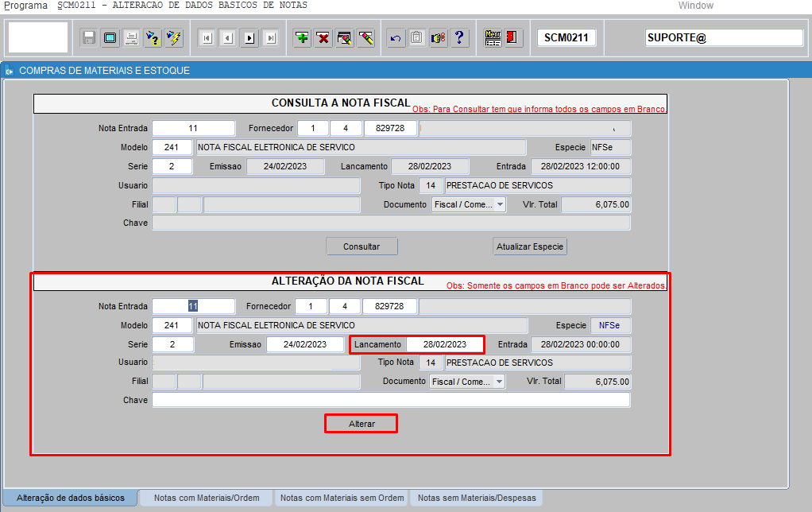
Task: Click the SCM0211 program code field
Action: click(x=566, y=38)
